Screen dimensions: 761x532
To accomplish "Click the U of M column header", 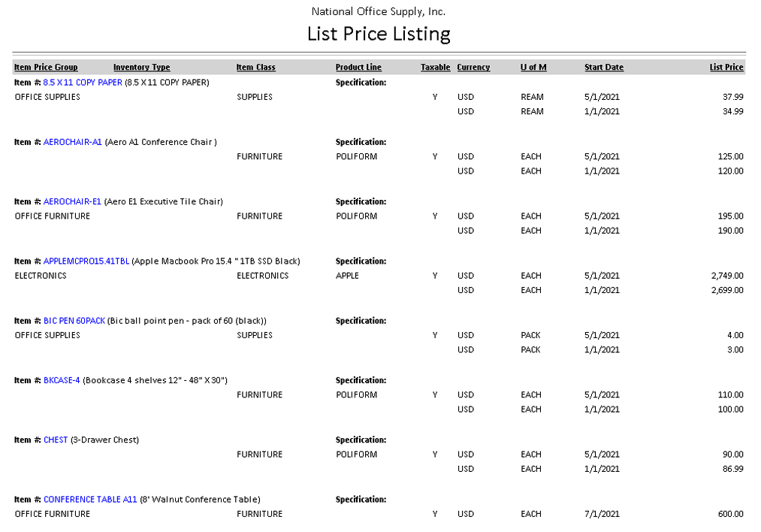I will tap(533, 68).
